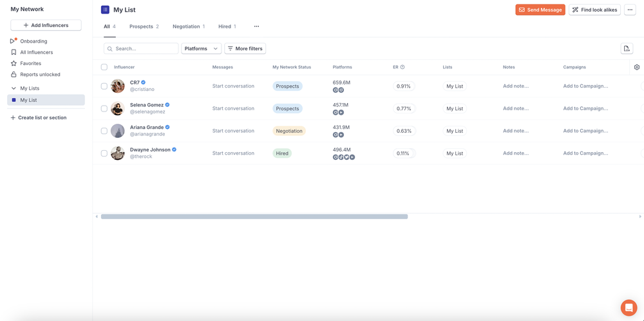
Task: Click Ariana Grande's platform icons
Action: pyautogui.click(x=338, y=135)
